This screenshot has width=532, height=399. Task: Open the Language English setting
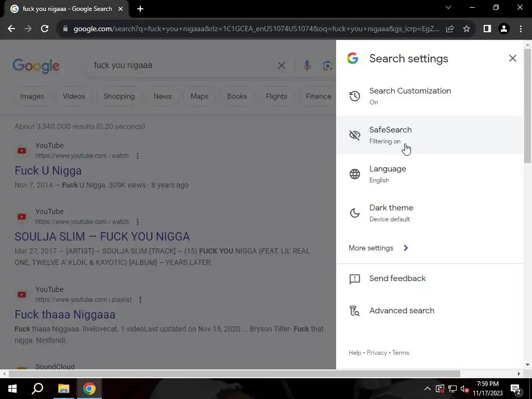point(430,174)
